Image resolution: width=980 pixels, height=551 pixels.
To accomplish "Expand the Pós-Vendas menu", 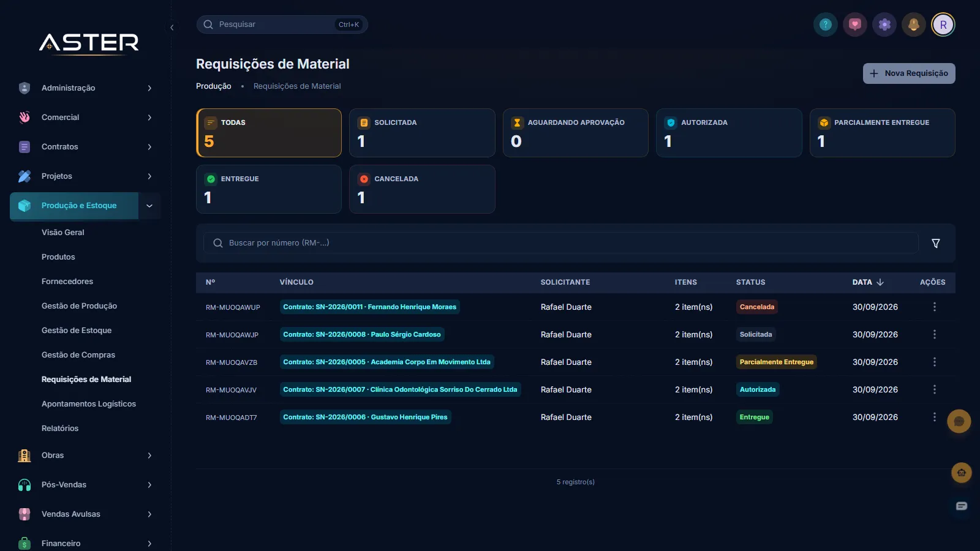I will pos(86,485).
